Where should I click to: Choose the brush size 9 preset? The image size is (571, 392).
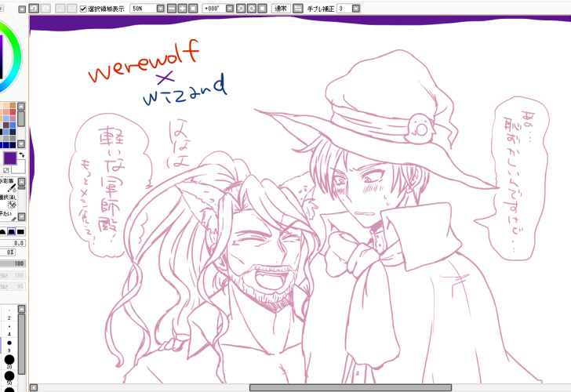(x=9, y=345)
